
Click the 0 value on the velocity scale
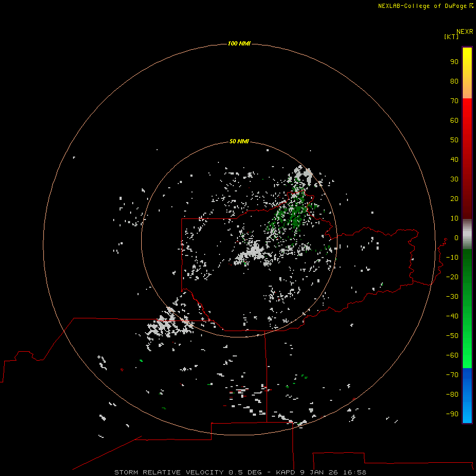(456, 237)
